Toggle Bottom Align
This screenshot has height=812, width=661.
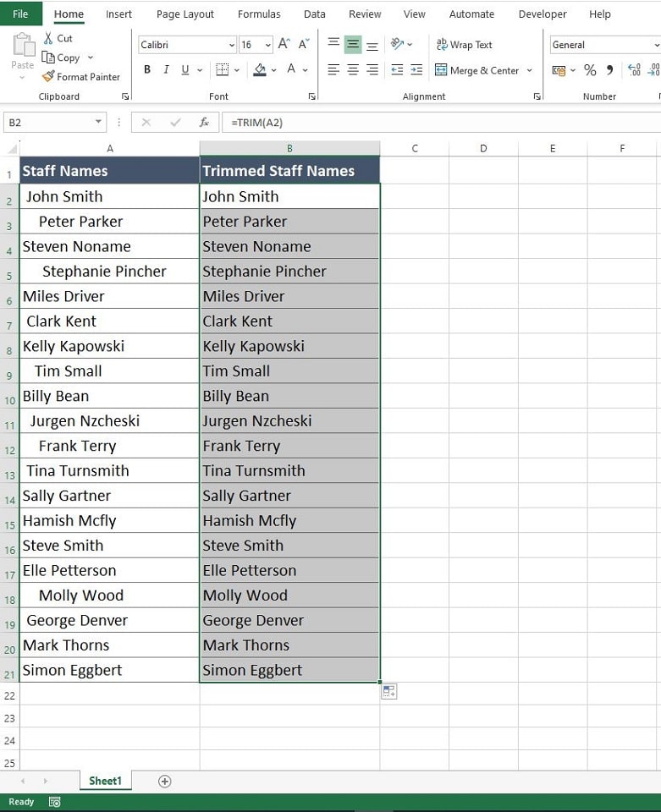(x=372, y=46)
